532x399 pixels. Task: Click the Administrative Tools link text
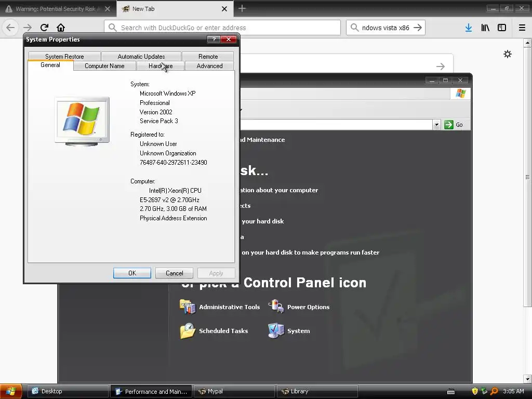coord(229,307)
